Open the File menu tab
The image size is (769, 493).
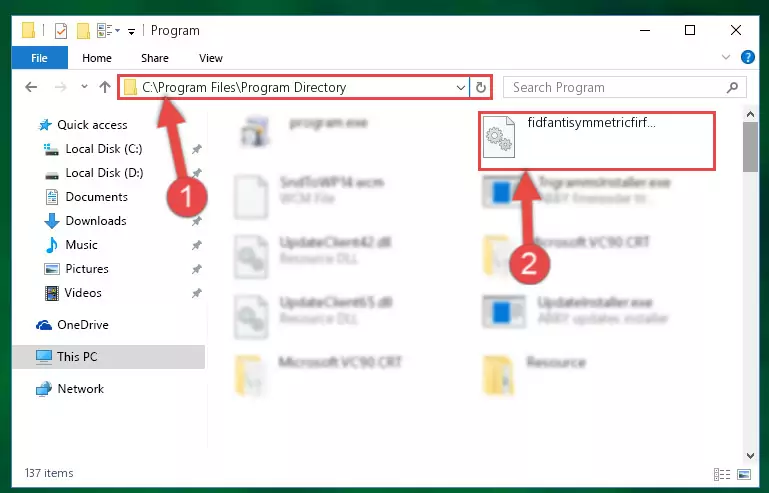pos(39,58)
